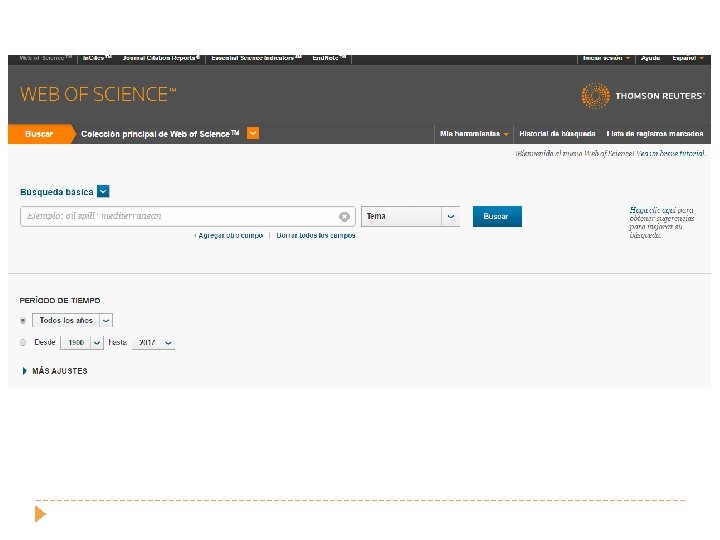Open Lista de registros marcados
This screenshot has height=540, width=720.
pyautogui.click(x=655, y=134)
